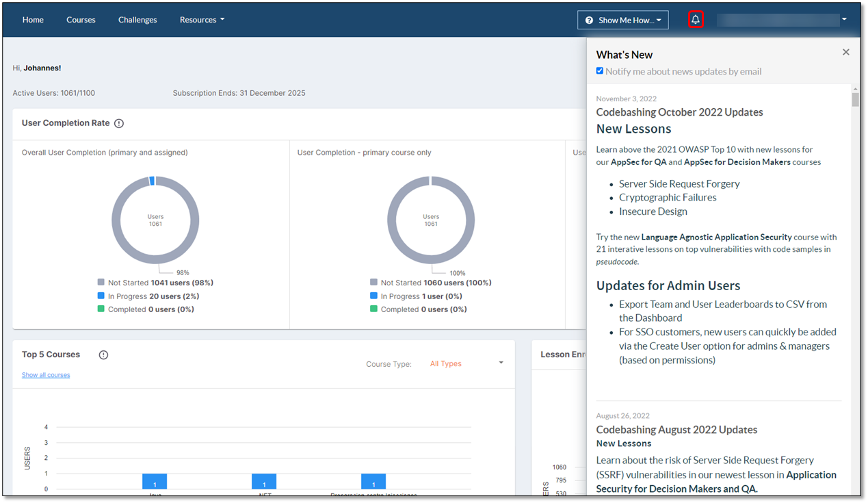Select the Hi, Johannes! greeting

pyautogui.click(x=37, y=68)
